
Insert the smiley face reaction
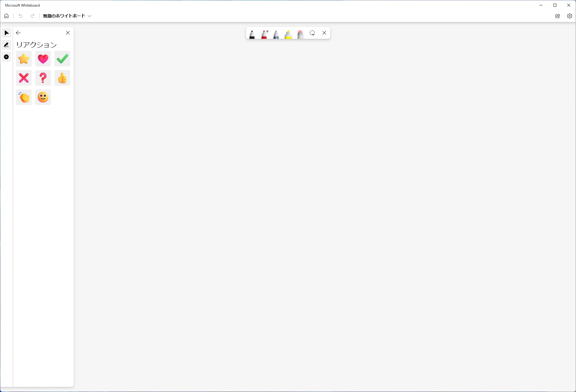point(43,97)
